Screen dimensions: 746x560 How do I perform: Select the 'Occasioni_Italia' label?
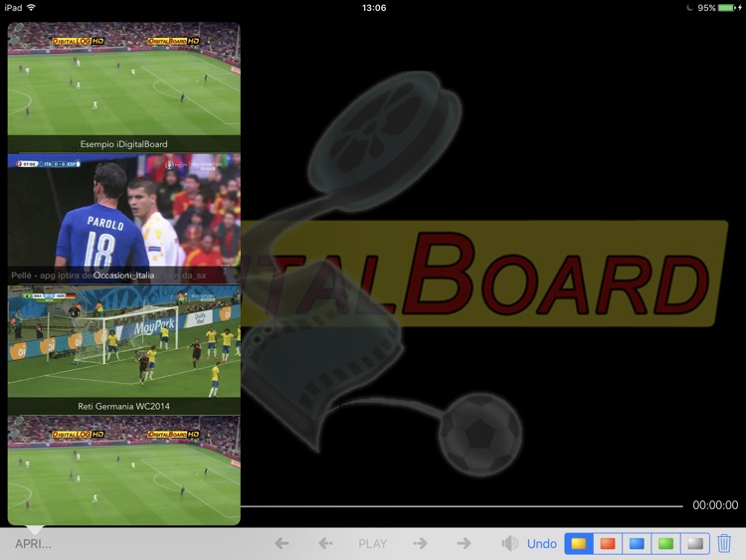tap(123, 276)
